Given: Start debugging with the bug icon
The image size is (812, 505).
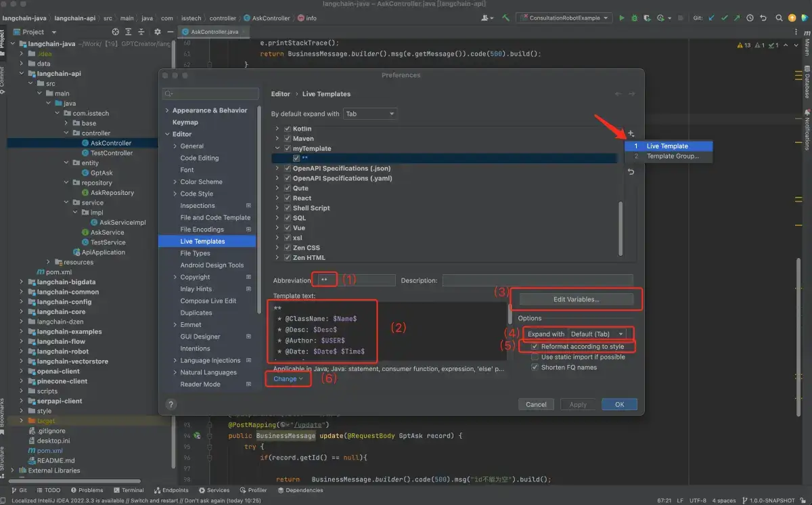Looking at the screenshot, I should (635, 18).
